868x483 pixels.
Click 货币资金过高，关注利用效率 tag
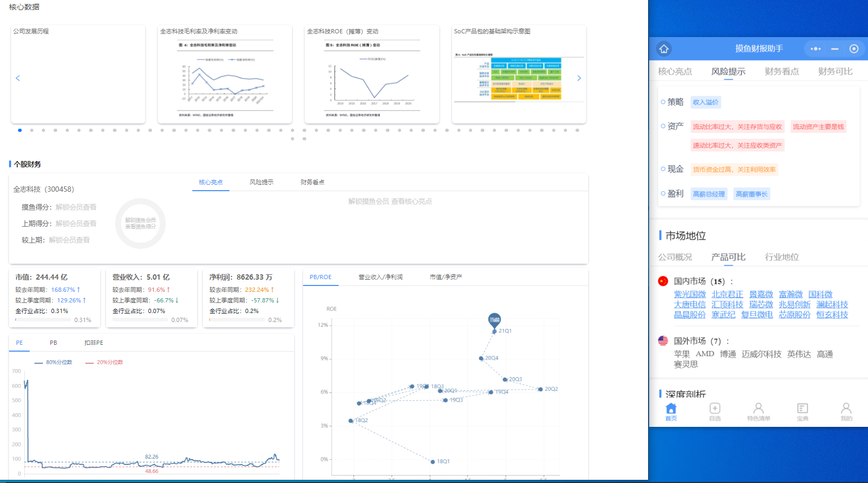pyautogui.click(x=734, y=169)
